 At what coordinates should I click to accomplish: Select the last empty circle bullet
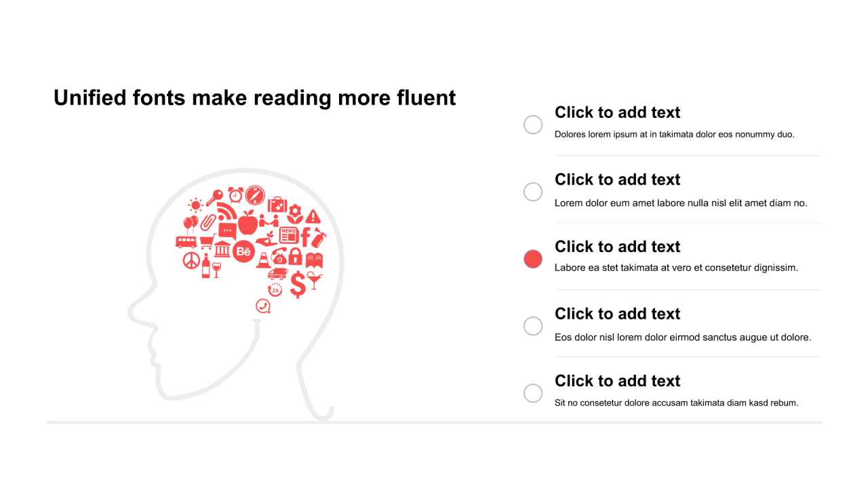pos(533,393)
